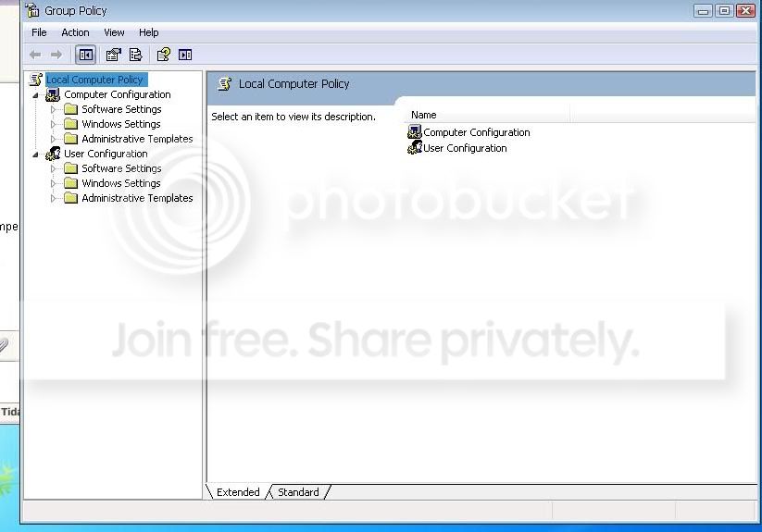Select Computer Configuration label in tree
The height and width of the screenshot is (532, 762).
[118, 94]
